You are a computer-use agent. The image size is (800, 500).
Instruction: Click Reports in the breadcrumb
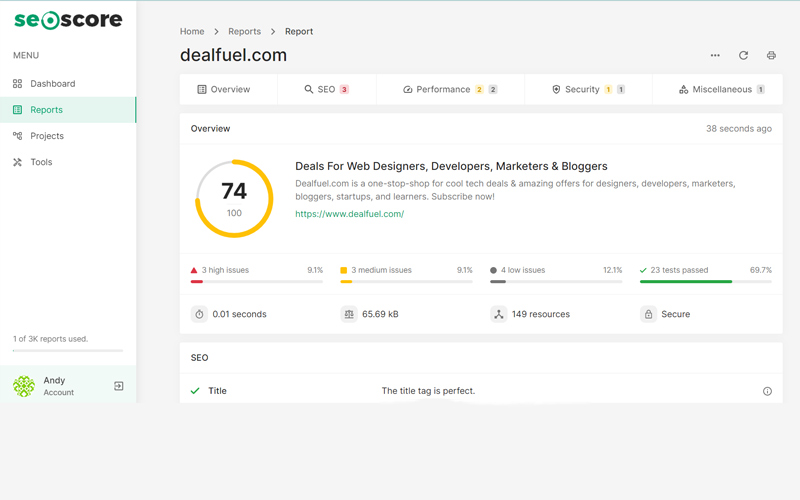pos(244,31)
